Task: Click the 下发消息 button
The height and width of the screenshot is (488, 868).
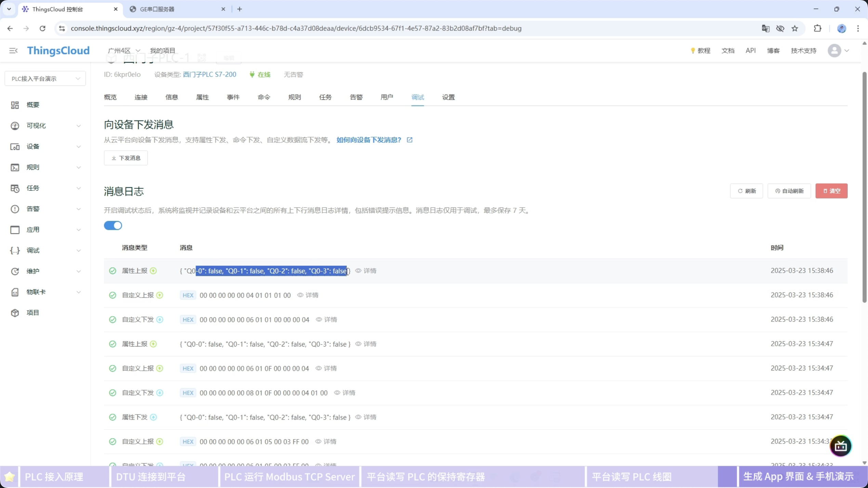Action: (126, 158)
